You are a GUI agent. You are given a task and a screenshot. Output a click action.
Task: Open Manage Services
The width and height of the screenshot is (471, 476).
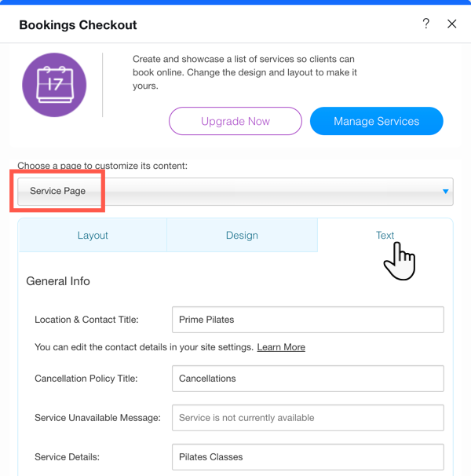pyautogui.click(x=377, y=121)
